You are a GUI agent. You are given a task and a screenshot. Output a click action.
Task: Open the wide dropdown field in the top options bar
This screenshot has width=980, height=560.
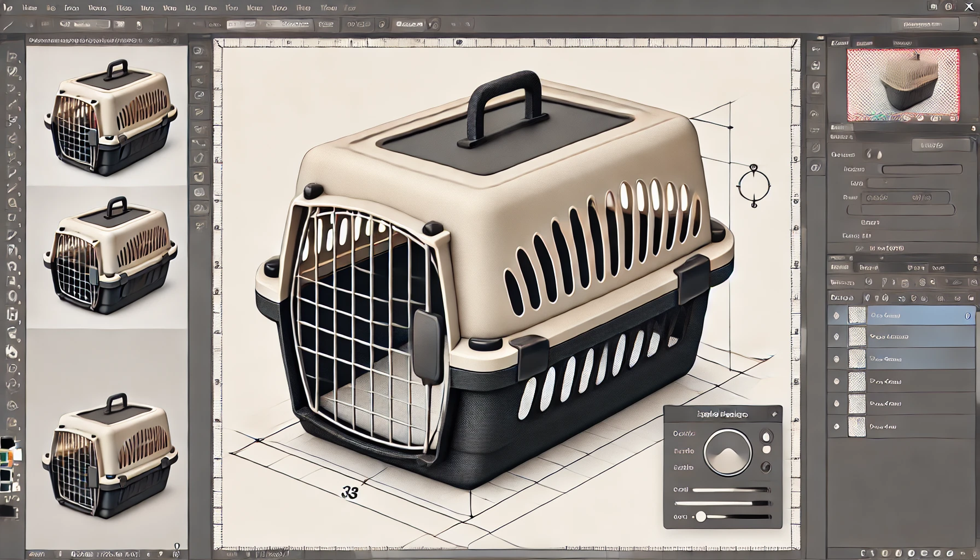269,25
